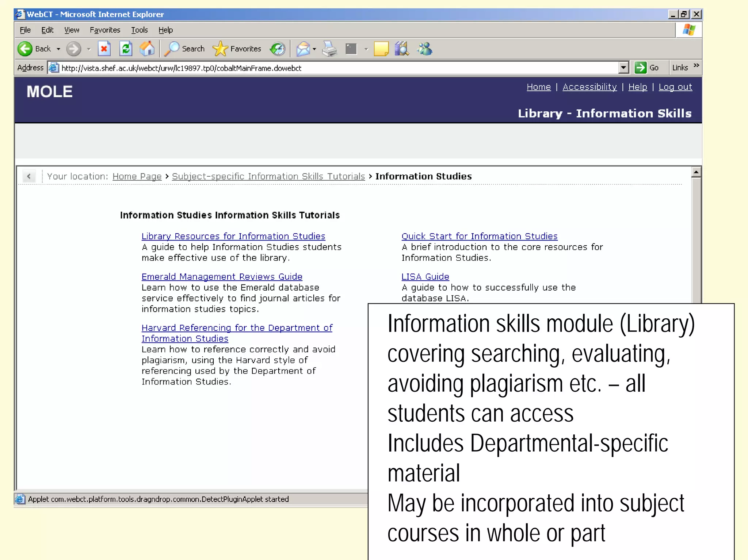748x560 pixels.
Task: Click the address bar URL field
Action: [x=338, y=68]
